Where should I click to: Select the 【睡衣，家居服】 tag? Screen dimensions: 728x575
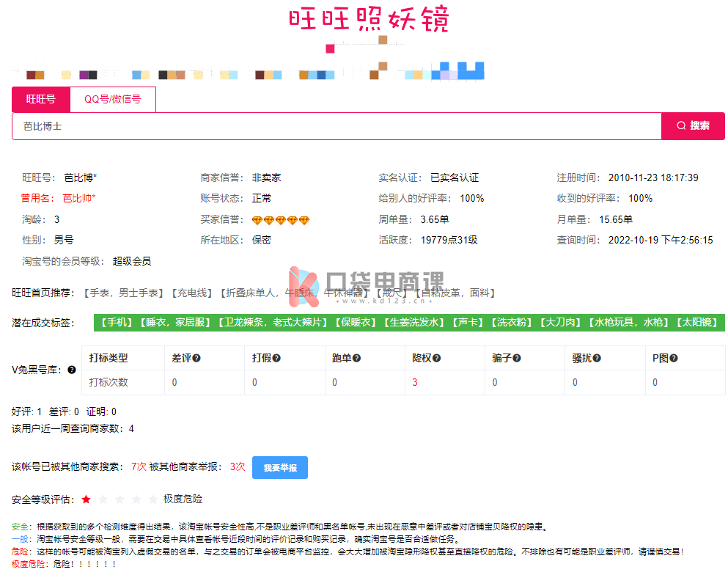click(x=175, y=322)
